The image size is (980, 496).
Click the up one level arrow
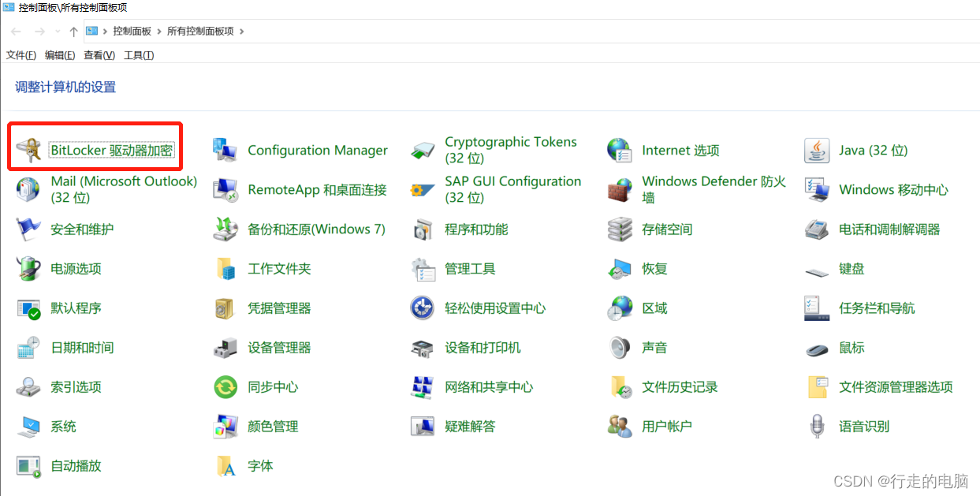coord(73,32)
